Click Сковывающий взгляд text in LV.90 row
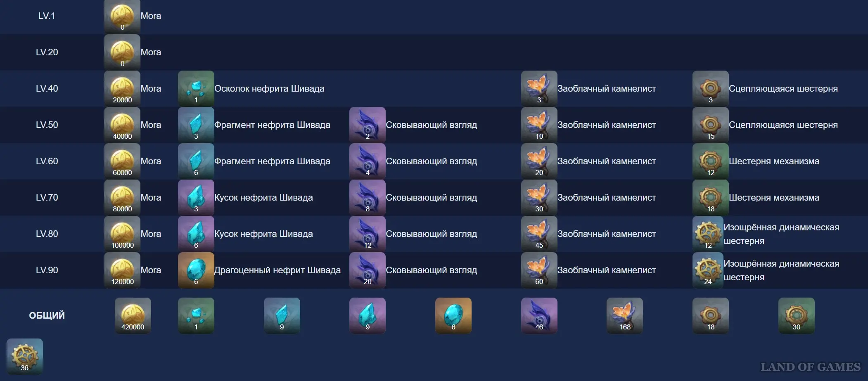The height and width of the screenshot is (381, 868). click(x=431, y=270)
